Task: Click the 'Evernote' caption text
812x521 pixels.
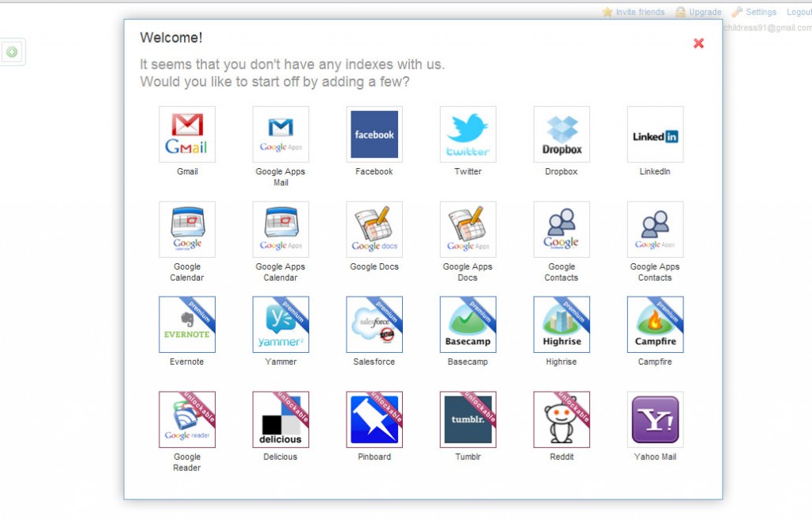Action: point(187,362)
